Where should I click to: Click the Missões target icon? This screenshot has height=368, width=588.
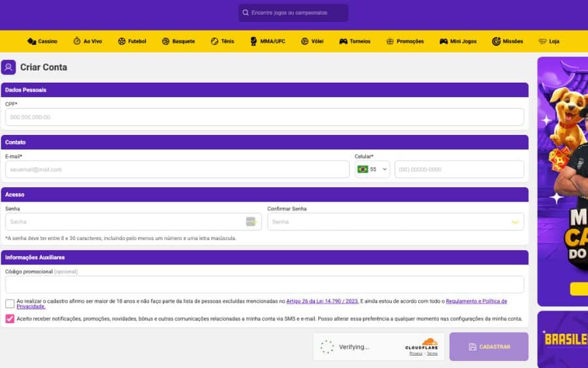497,41
